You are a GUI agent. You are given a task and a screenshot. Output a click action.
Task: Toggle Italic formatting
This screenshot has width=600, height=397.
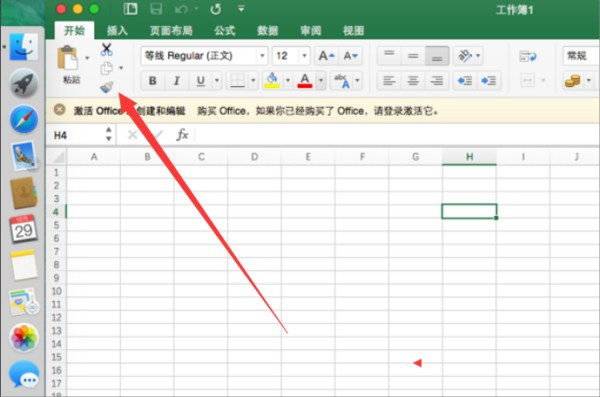coord(176,81)
